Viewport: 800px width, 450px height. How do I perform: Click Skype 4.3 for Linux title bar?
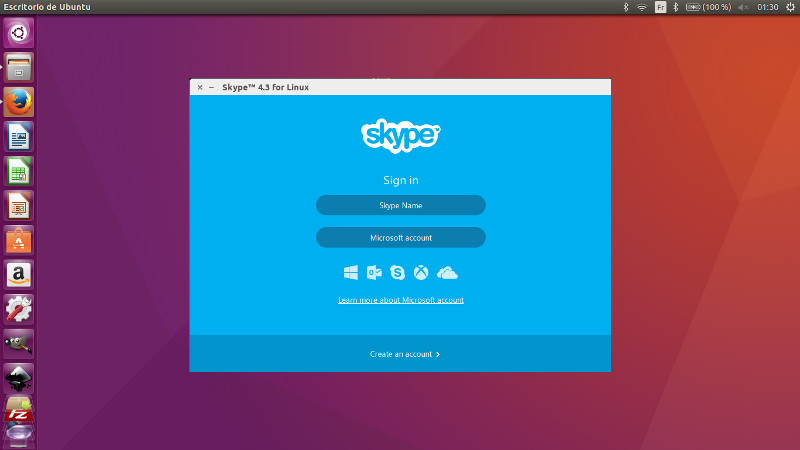(400, 87)
